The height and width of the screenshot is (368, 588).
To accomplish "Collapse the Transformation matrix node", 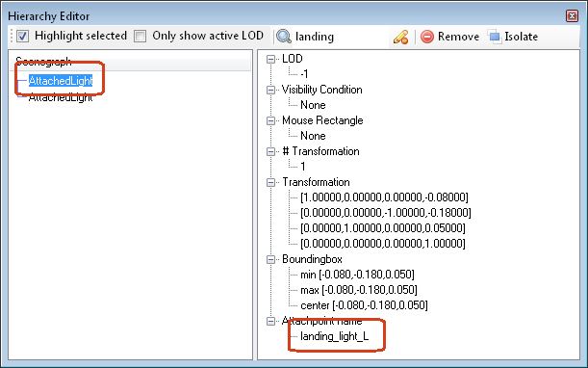I will click(270, 182).
